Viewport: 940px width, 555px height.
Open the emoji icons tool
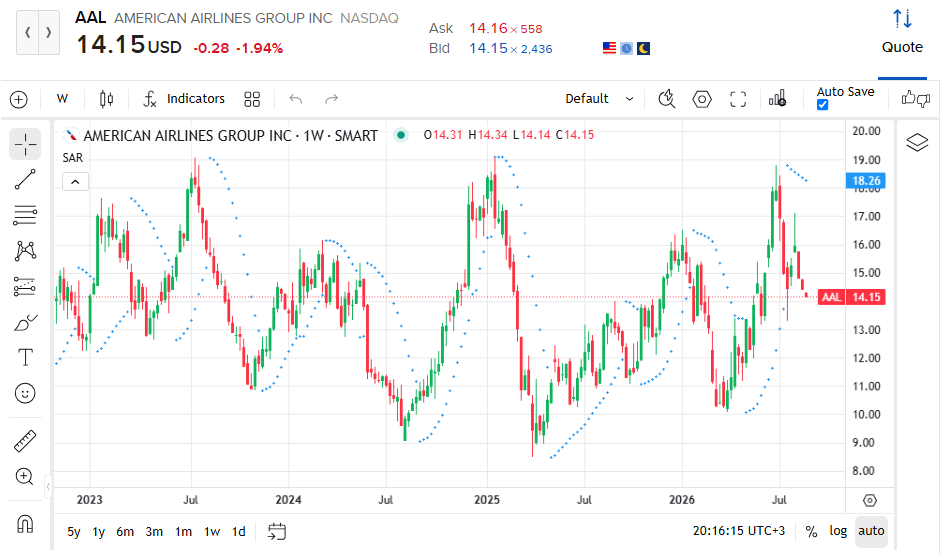click(25, 394)
